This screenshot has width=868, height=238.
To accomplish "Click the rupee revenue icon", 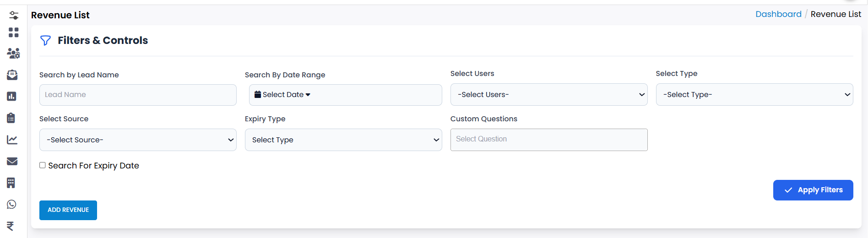I will (x=11, y=226).
